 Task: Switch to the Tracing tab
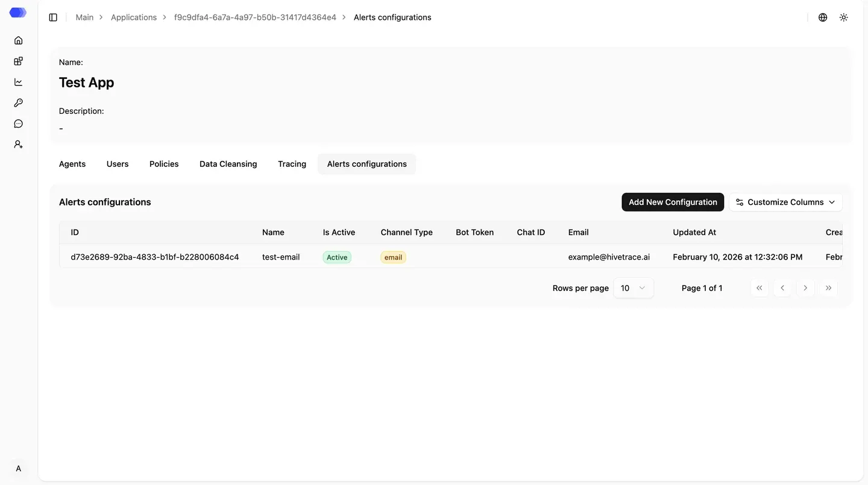292,164
